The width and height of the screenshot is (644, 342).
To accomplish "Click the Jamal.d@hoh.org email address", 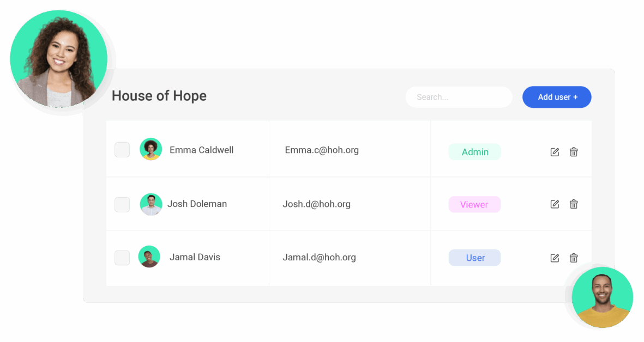I will point(319,257).
